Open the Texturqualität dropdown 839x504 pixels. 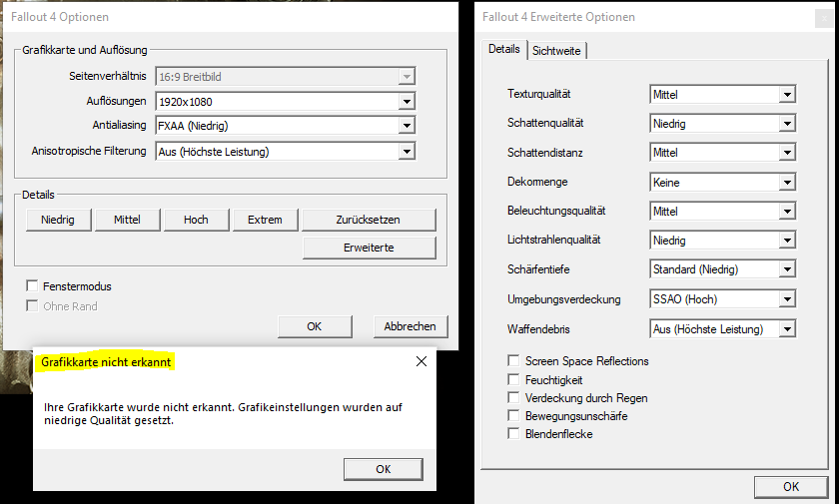pyautogui.click(x=722, y=95)
